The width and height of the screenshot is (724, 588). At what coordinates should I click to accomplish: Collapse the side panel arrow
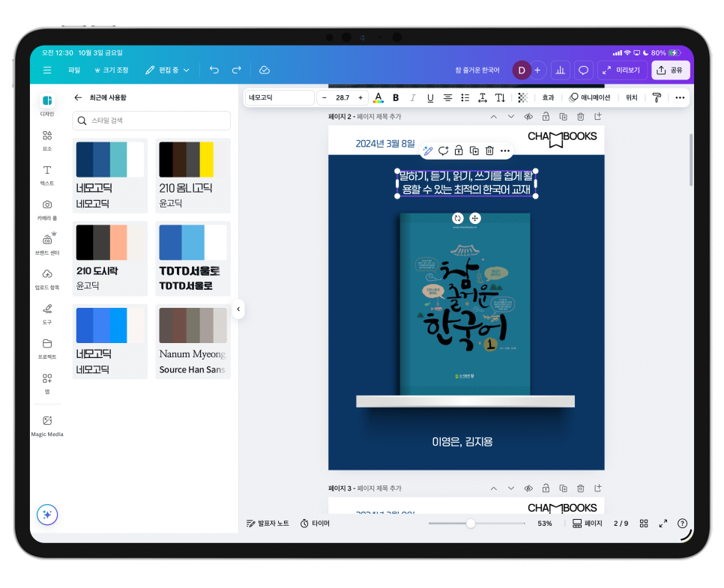[x=238, y=309]
